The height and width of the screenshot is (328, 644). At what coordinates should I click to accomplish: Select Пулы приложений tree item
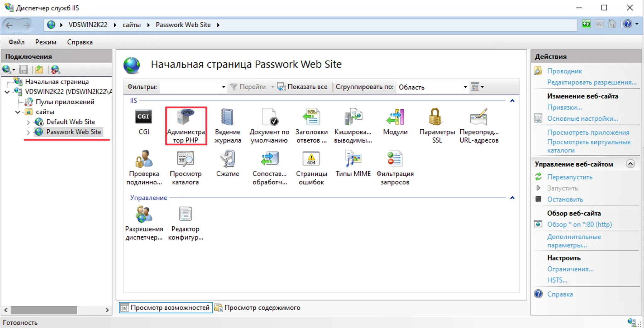[65, 102]
